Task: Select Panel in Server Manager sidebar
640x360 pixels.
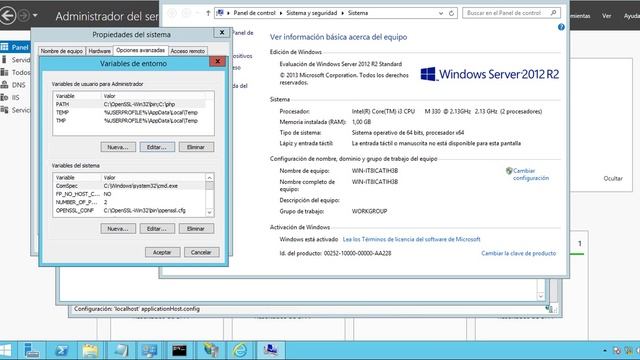Action: pyautogui.click(x=15, y=47)
